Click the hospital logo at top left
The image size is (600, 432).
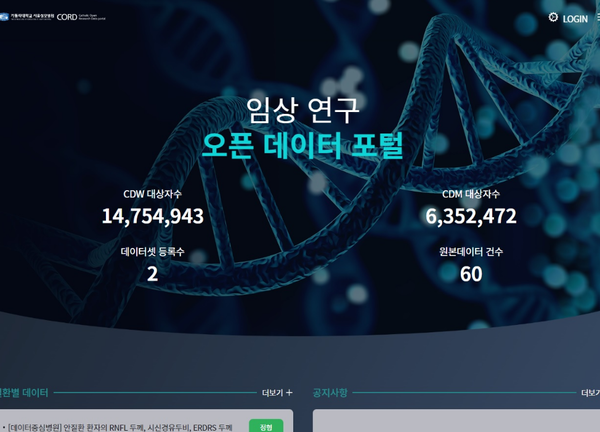pyautogui.click(x=27, y=17)
